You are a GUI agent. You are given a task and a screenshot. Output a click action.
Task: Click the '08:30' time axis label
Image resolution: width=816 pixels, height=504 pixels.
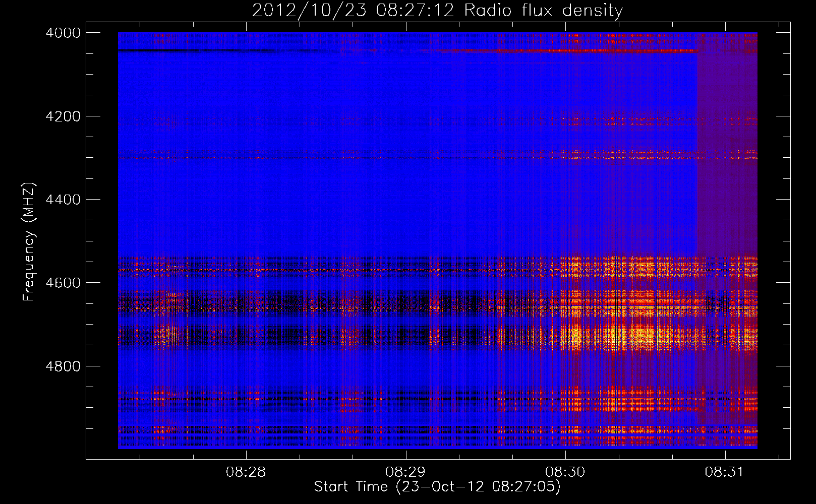coord(565,472)
